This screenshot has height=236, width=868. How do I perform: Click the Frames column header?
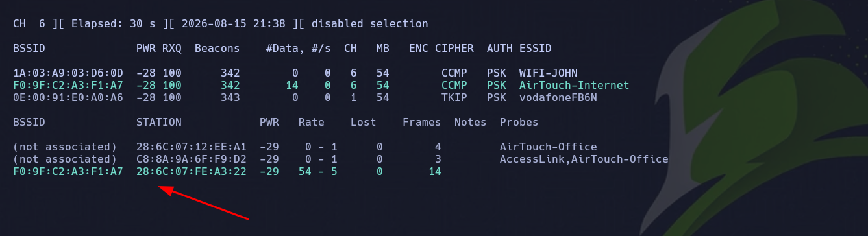pos(421,122)
